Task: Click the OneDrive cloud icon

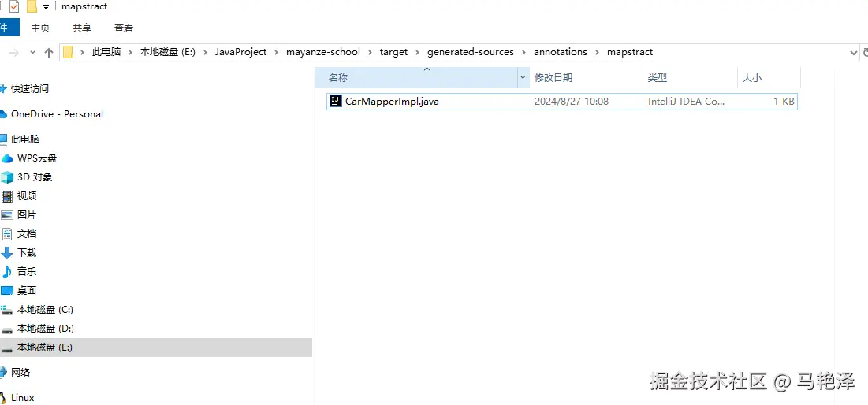Action: click(x=3, y=114)
